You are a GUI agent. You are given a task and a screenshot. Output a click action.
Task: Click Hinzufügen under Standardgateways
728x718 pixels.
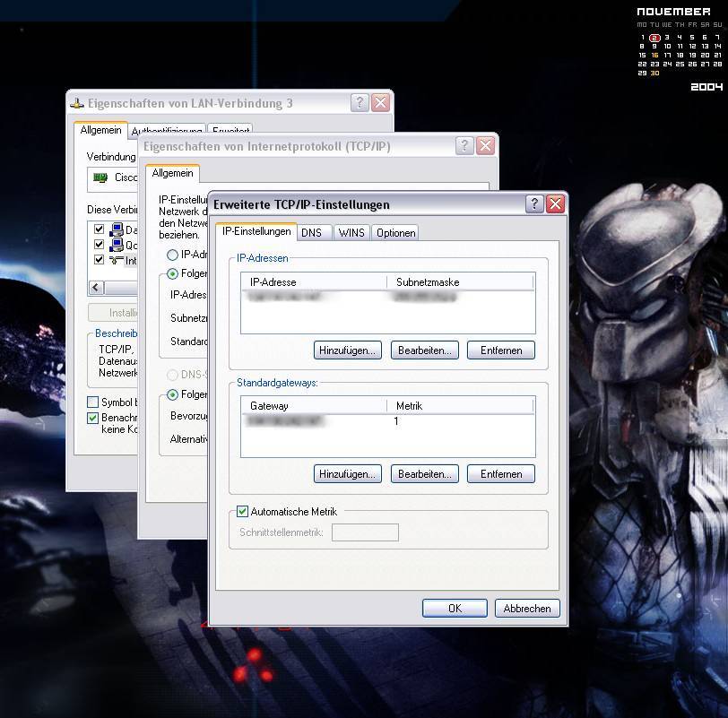click(x=347, y=474)
